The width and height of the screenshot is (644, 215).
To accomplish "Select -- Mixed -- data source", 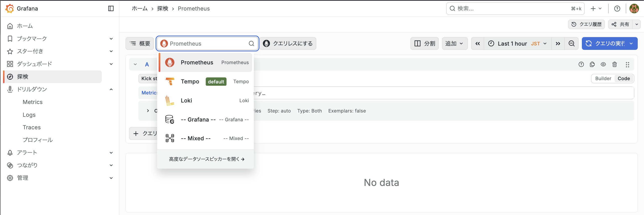I will 205,138.
